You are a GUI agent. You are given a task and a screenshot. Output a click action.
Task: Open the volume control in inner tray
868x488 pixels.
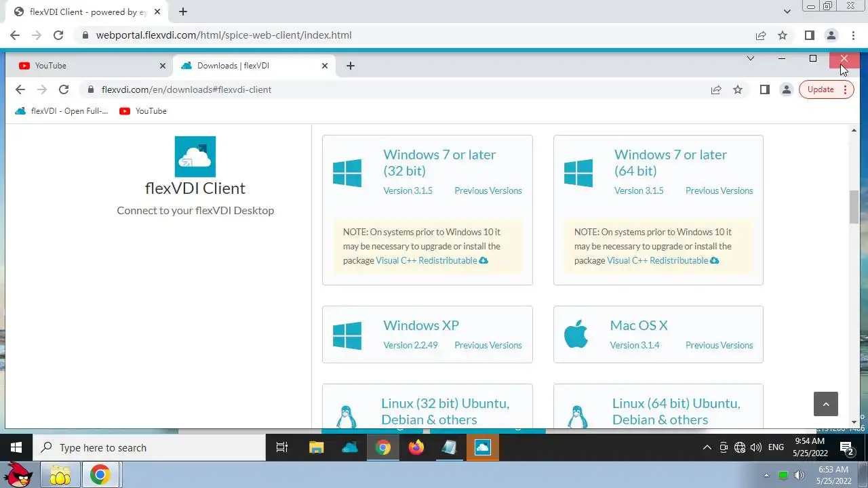click(756, 447)
